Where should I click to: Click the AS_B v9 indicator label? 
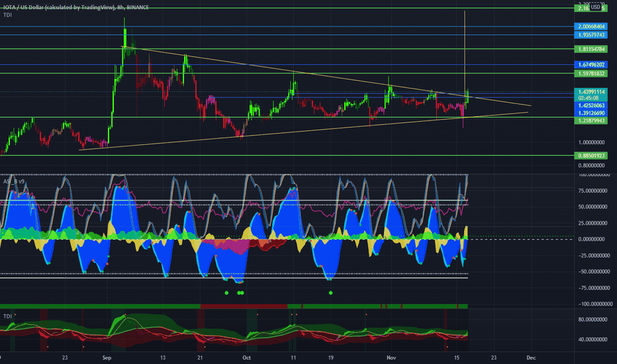pyautogui.click(x=14, y=181)
